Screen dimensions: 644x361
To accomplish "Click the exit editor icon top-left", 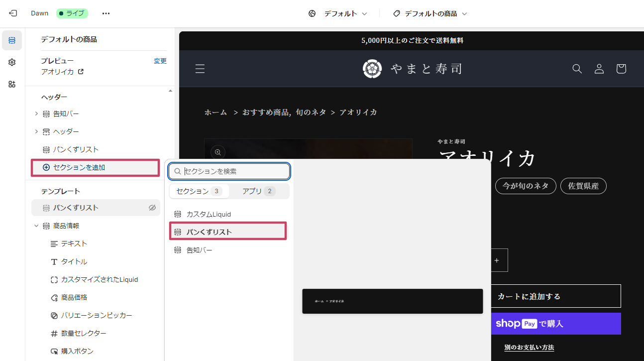I will pyautogui.click(x=12, y=13).
